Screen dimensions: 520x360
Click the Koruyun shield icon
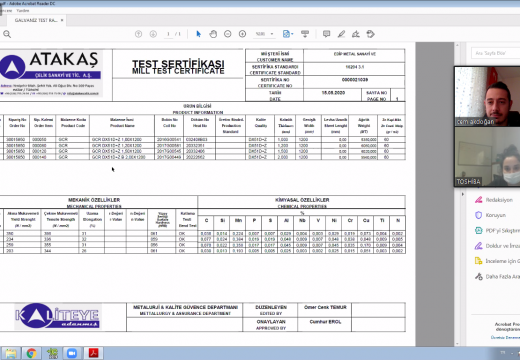(478, 215)
